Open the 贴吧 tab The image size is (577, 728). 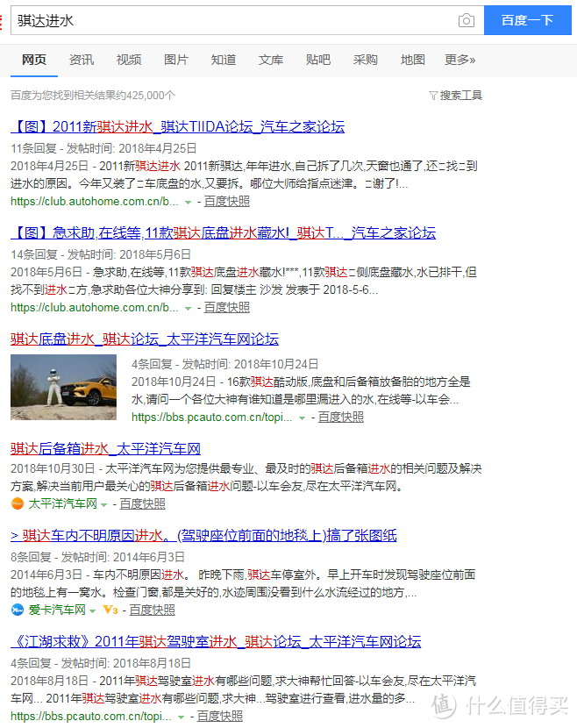(x=318, y=60)
